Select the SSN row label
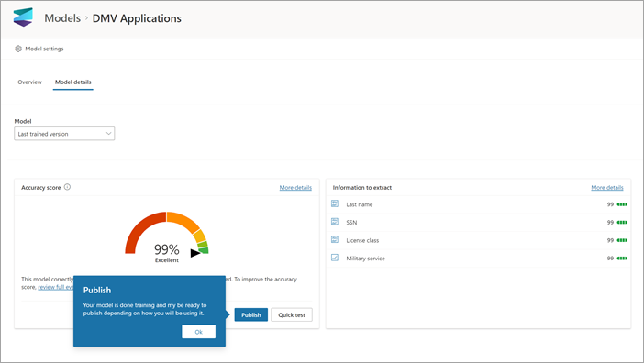The height and width of the screenshot is (363, 644). [x=351, y=223]
